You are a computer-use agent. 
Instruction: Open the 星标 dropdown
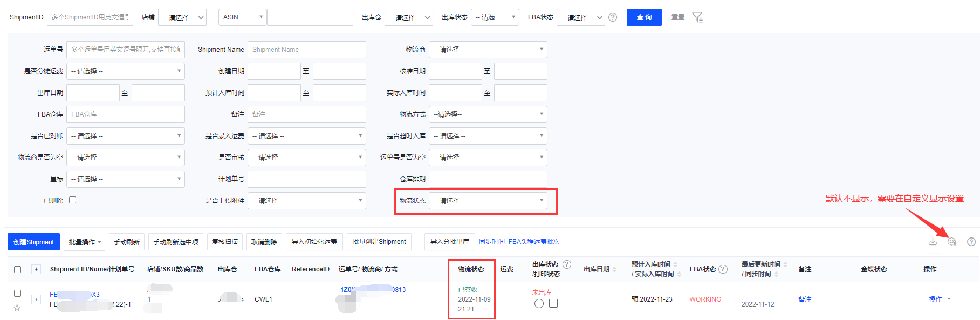pos(125,179)
